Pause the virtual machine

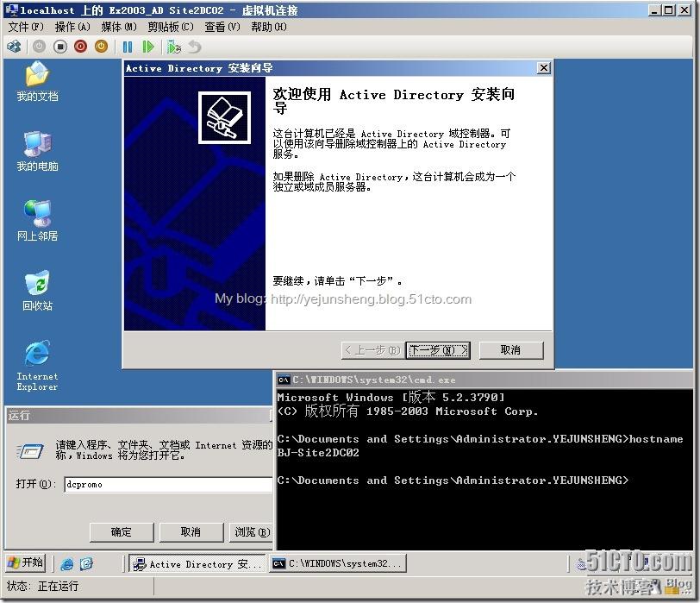(x=128, y=47)
